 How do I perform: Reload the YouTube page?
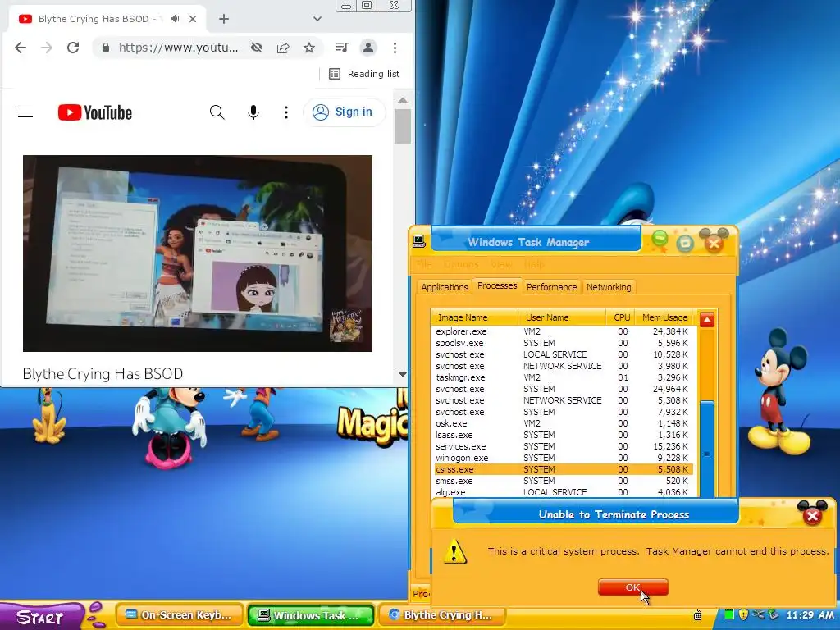point(73,48)
